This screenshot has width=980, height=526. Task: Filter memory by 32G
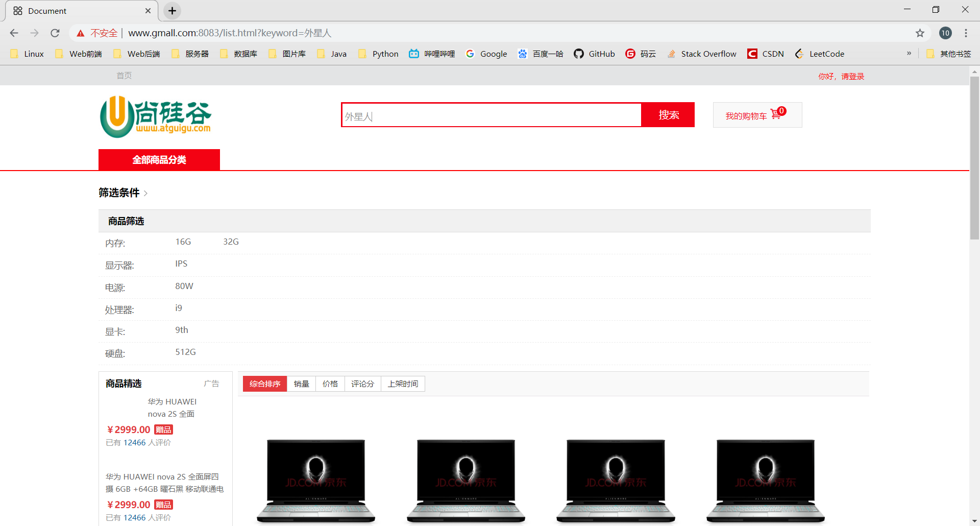pyautogui.click(x=231, y=242)
